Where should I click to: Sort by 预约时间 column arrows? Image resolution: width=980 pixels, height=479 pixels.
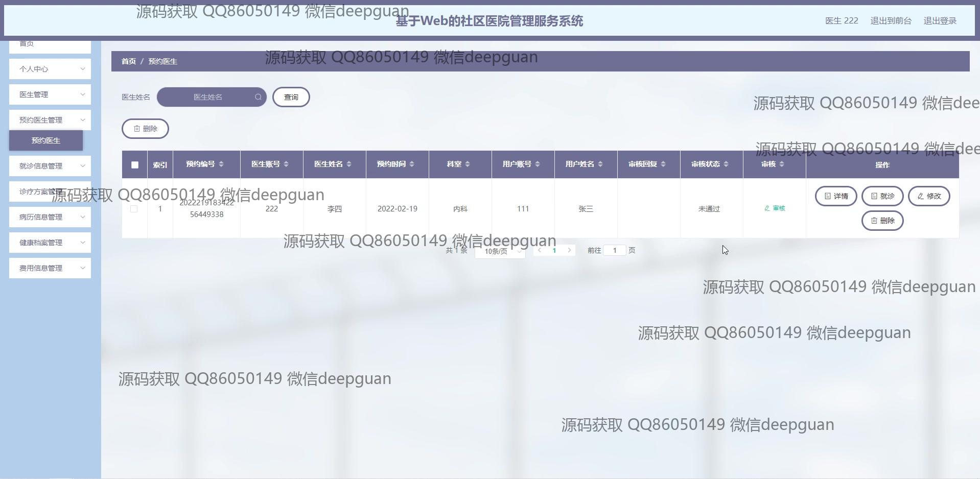pos(412,164)
